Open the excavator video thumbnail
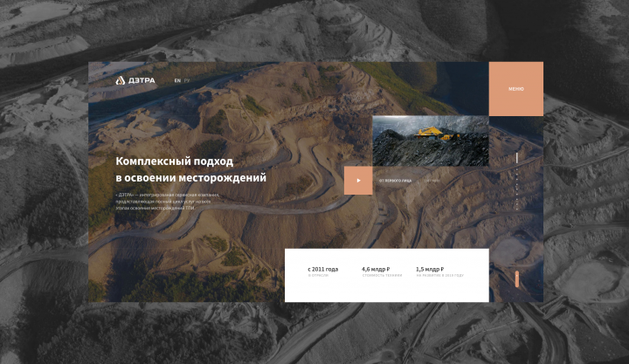This screenshot has height=364, width=629. tap(431, 141)
